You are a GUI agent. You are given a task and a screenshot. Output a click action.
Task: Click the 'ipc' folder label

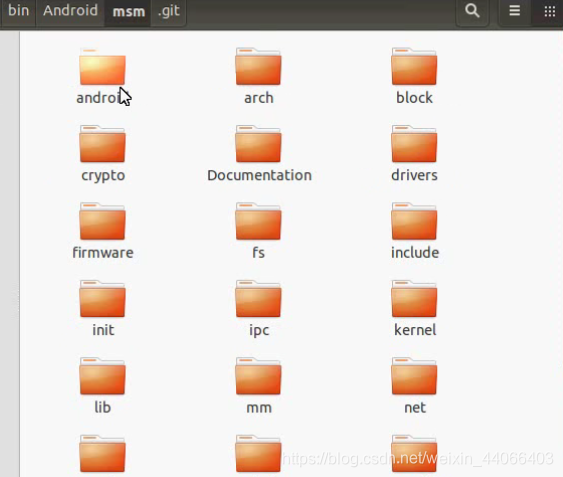coord(259,331)
